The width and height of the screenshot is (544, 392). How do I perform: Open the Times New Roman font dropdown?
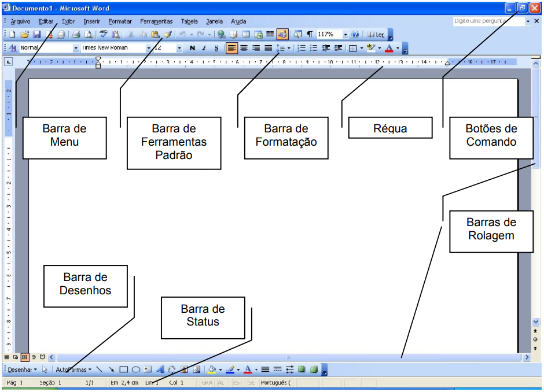149,48
